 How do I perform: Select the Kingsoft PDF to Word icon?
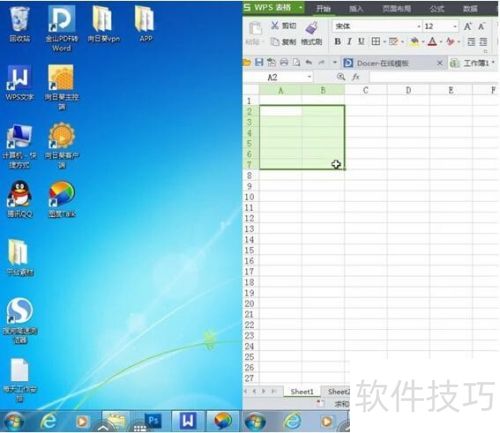click(x=62, y=29)
